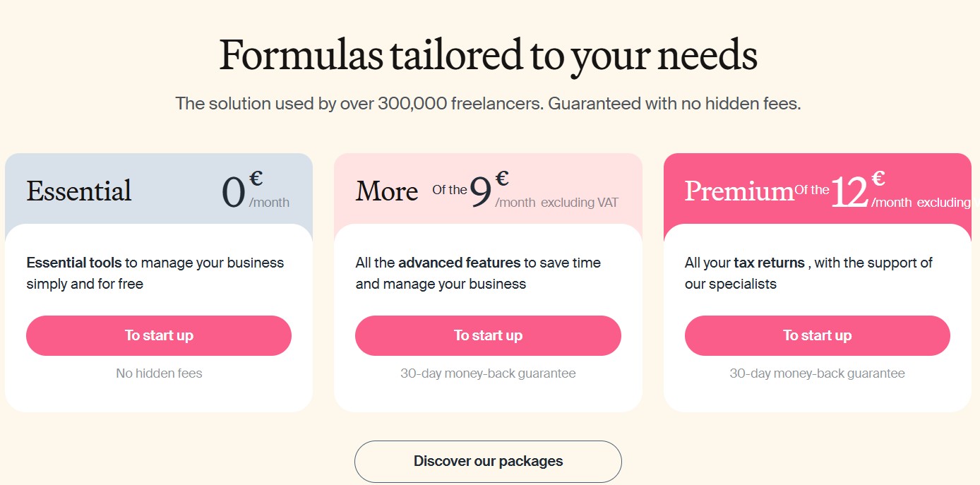Screen dimensions: 980x485
Task: Select the More plan title
Action: click(x=387, y=191)
